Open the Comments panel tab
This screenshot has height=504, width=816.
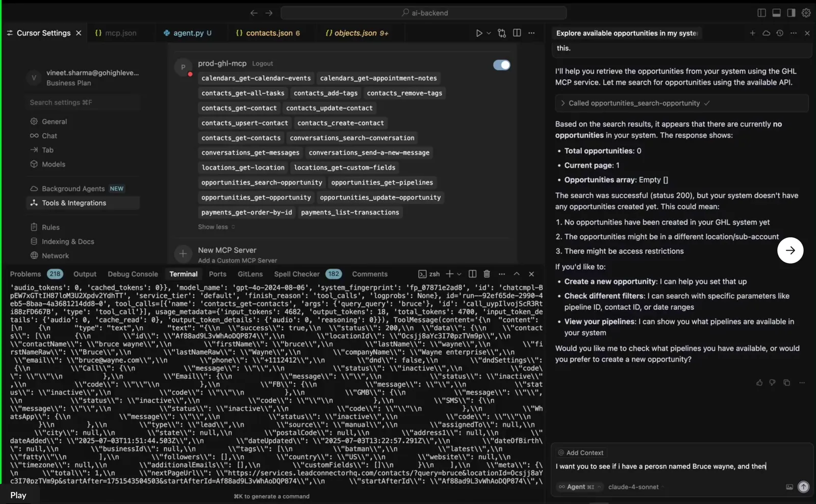(370, 274)
